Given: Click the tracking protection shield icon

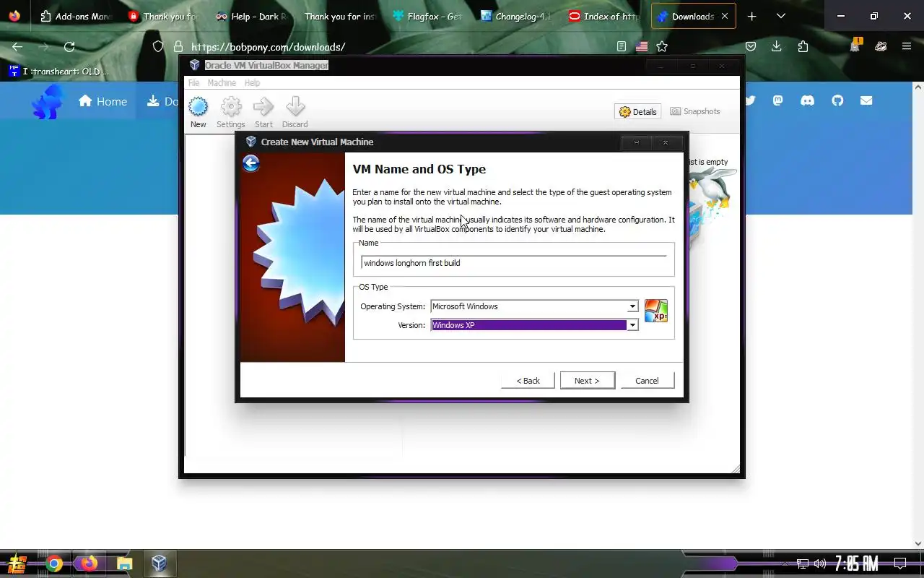Looking at the screenshot, I should (x=158, y=47).
